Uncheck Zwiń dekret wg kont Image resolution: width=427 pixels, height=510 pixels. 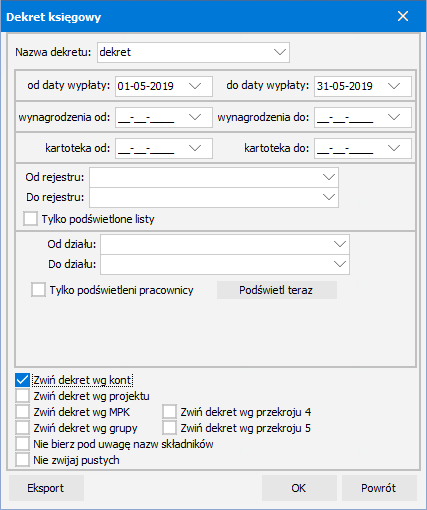22,380
